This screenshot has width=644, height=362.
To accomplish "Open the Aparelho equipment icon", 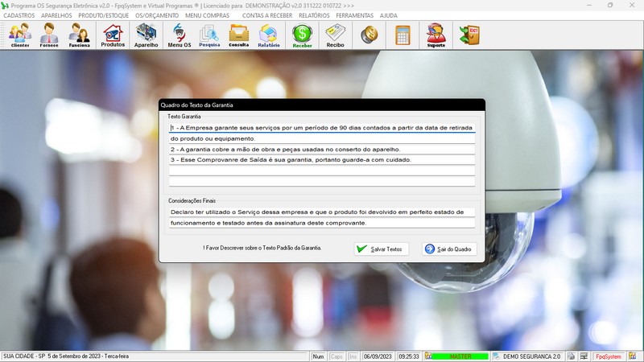I will click(146, 35).
